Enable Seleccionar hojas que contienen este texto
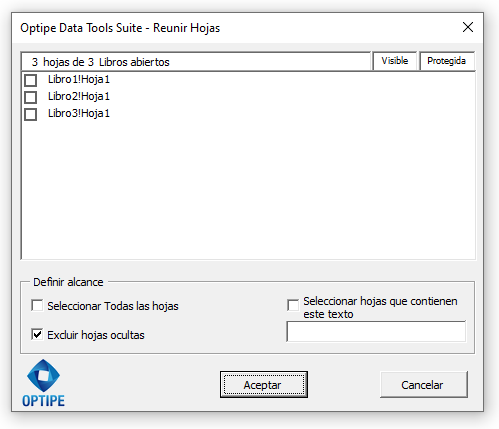This screenshot has height=429, width=499. 293,305
